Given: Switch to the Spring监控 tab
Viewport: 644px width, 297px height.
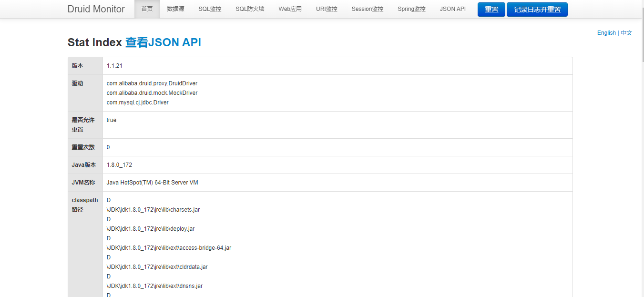Looking at the screenshot, I should (412, 9).
